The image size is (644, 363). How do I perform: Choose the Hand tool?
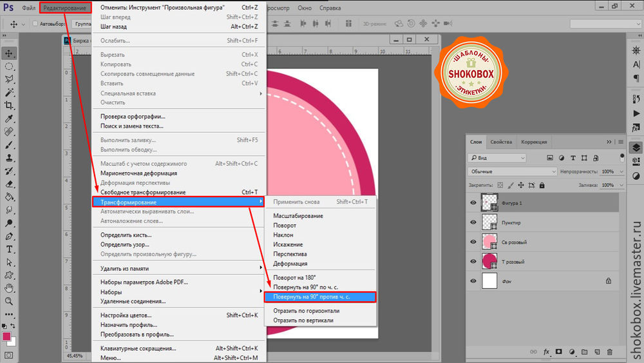(x=10, y=288)
